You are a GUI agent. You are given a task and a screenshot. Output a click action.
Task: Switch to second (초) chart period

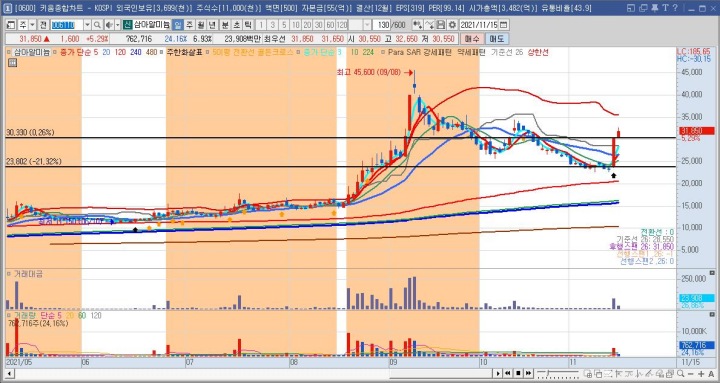(236, 25)
